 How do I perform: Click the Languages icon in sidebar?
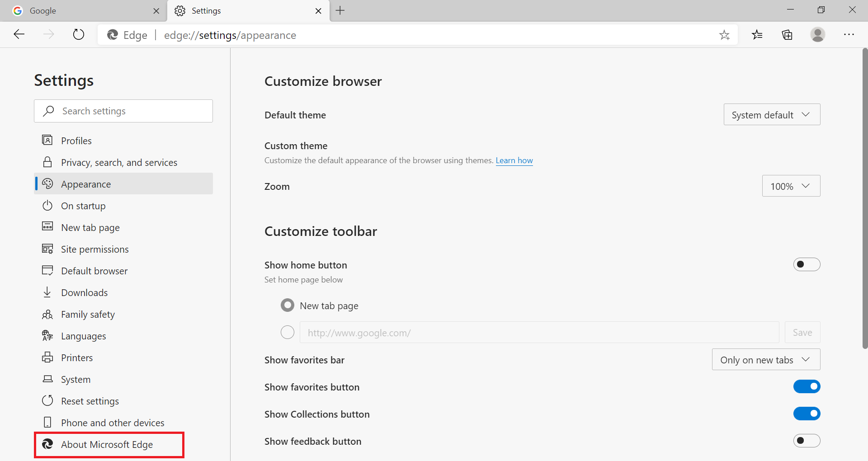point(47,335)
